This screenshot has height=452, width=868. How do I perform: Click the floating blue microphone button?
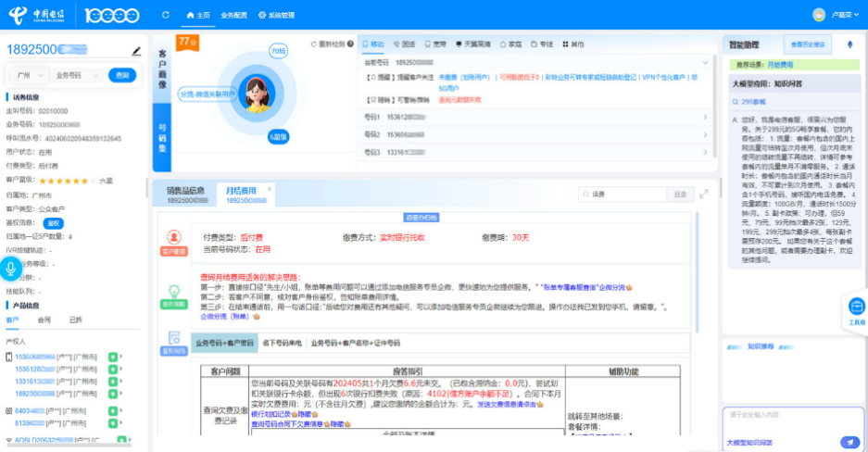[12, 269]
